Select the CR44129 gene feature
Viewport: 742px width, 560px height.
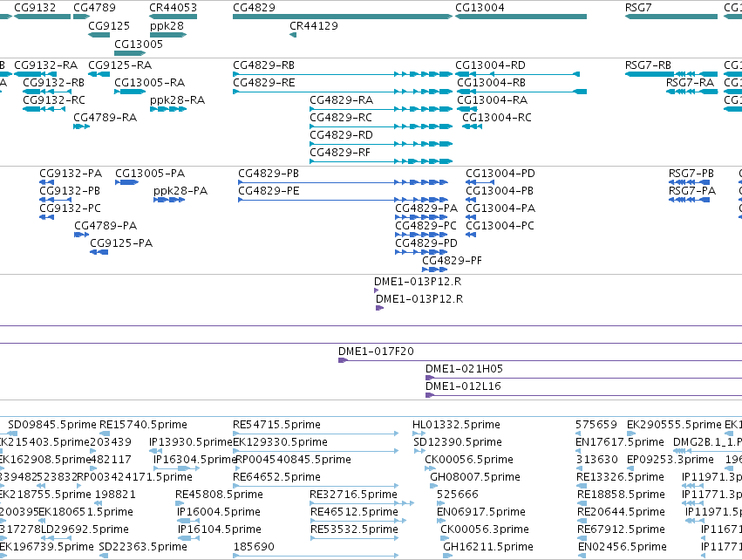(293, 35)
